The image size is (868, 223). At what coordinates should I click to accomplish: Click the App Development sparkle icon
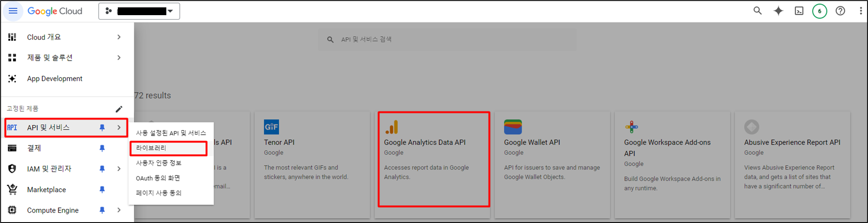(x=12, y=78)
